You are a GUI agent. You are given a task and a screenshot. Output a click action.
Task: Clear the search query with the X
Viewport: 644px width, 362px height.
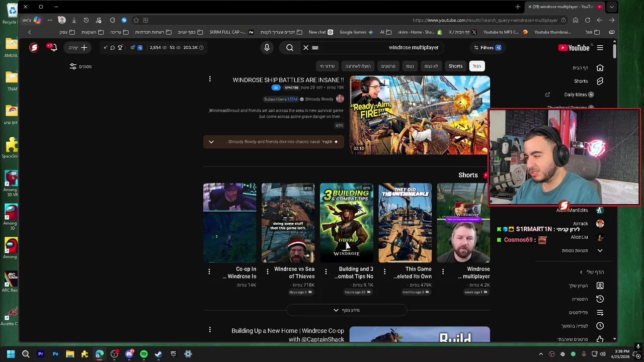tap(305, 47)
